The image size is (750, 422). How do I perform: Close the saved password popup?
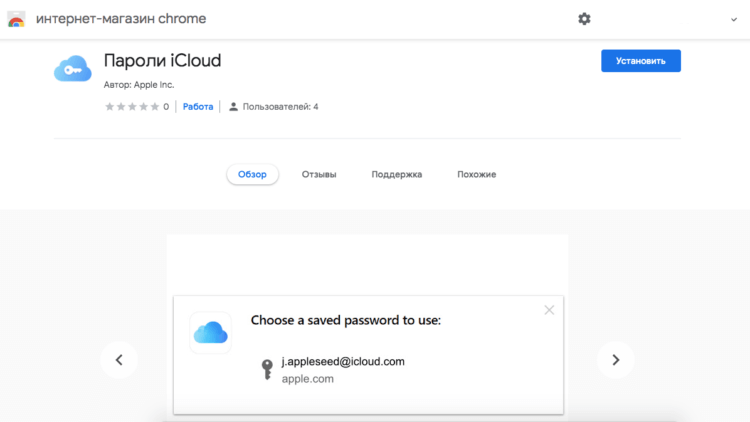pos(549,310)
